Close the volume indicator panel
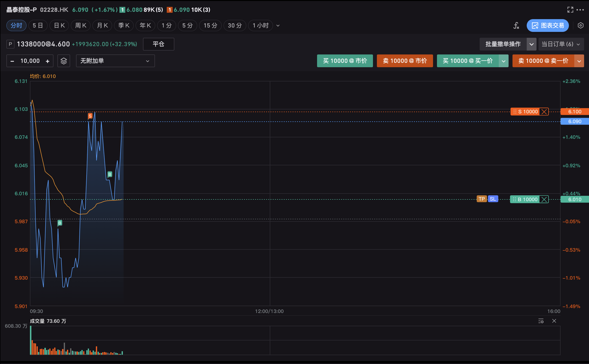 [x=554, y=321]
